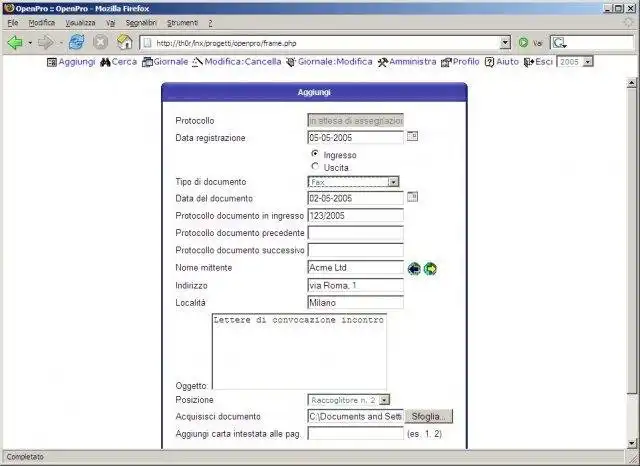Open the File menu

pos(13,23)
